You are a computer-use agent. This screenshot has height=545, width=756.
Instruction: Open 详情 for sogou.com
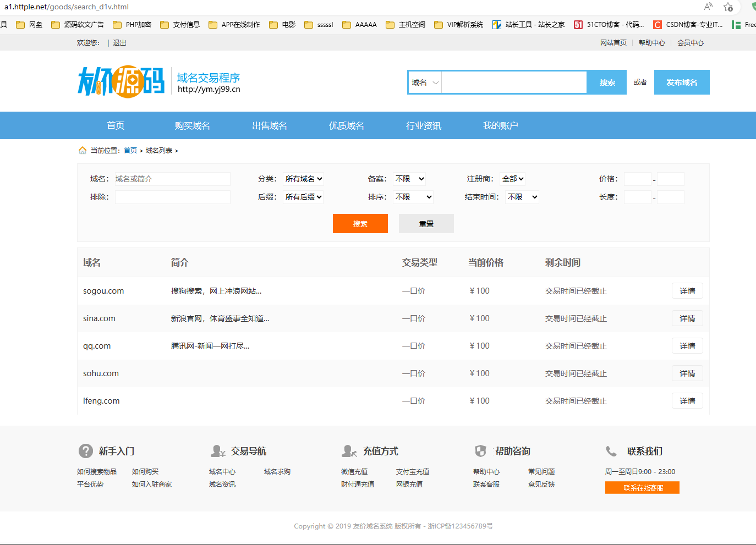(687, 291)
